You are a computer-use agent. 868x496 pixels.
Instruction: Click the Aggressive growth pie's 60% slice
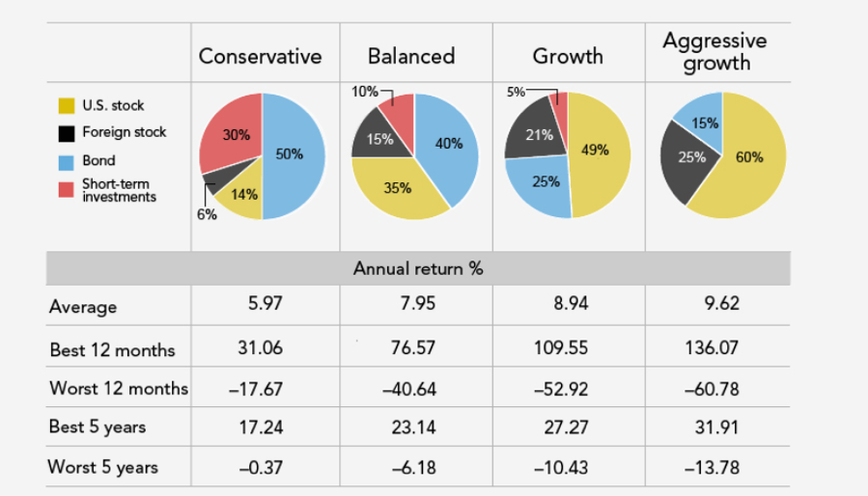pyautogui.click(x=745, y=159)
